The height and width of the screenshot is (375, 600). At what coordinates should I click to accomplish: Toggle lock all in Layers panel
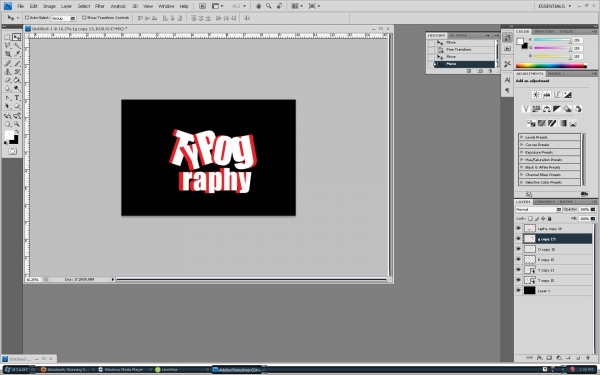point(549,218)
